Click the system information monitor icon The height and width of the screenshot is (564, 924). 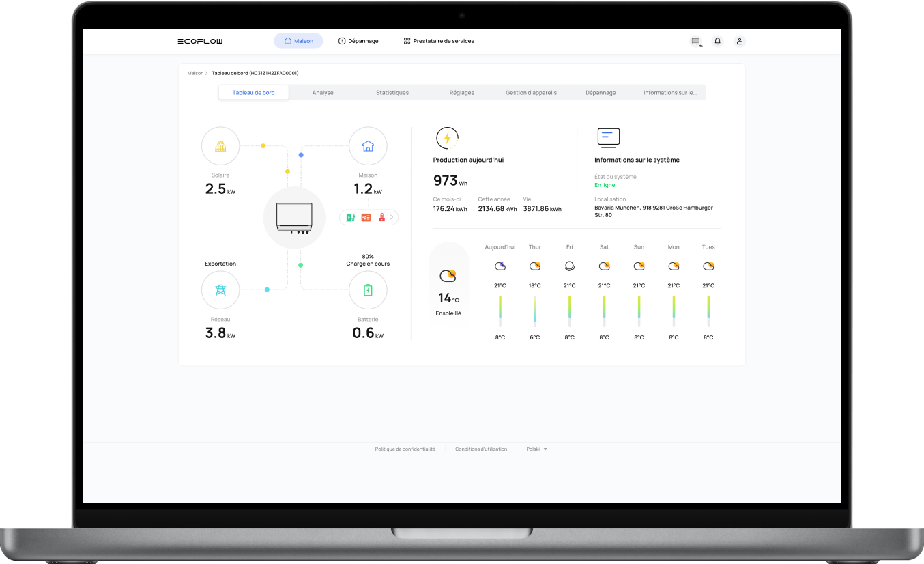tap(608, 137)
